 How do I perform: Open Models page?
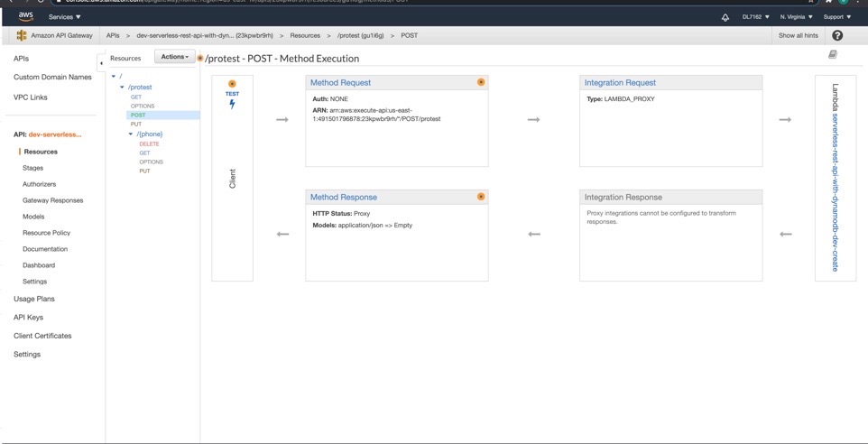(x=33, y=217)
